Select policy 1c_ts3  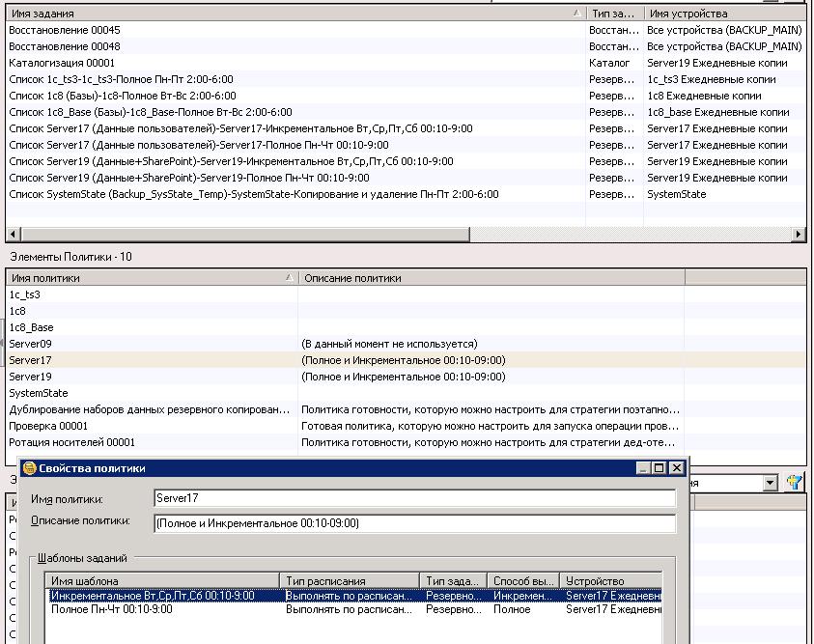pos(24,294)
